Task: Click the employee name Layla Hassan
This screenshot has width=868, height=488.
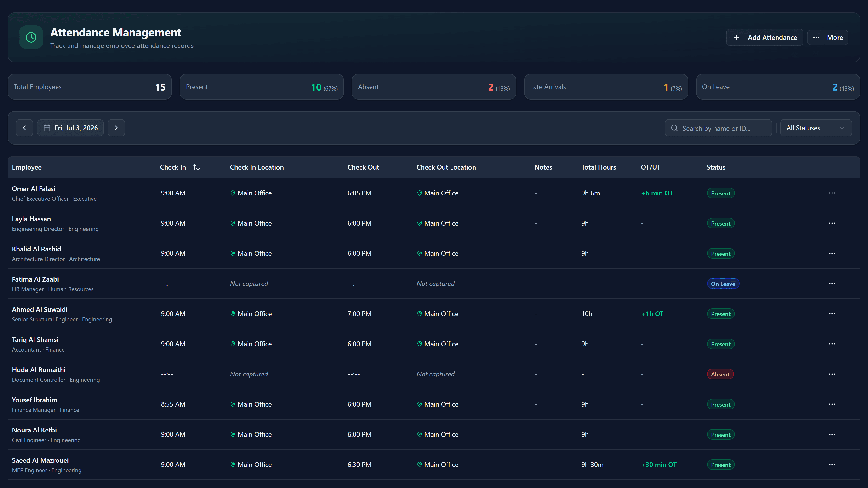Action: pos(31,219)
